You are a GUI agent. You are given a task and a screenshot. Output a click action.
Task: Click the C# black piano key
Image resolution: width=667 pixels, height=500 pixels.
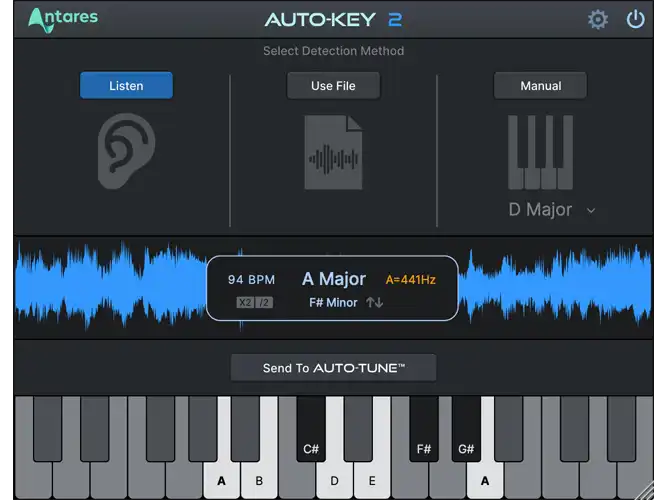pos(311,428)
